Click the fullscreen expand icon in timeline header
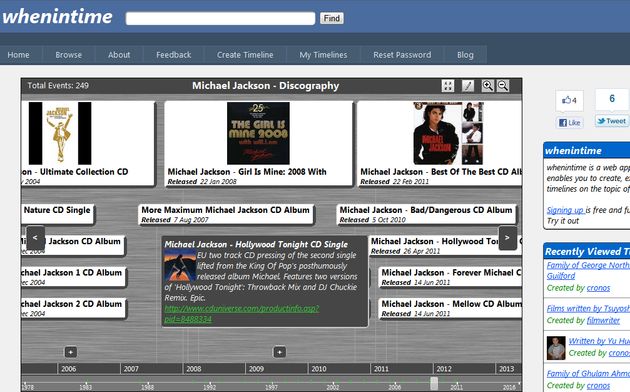Viewport: 630px width, 392px height. 448,86
